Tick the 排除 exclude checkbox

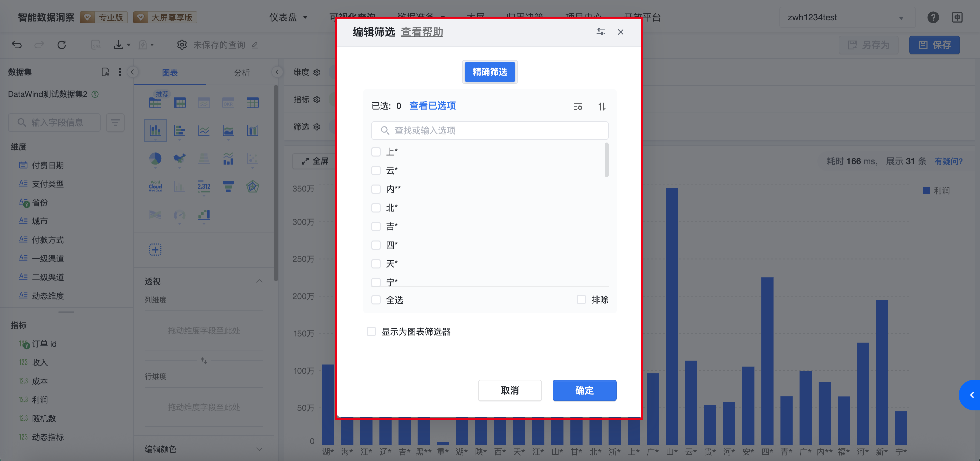pyautogui.click(x=581, y=299)
